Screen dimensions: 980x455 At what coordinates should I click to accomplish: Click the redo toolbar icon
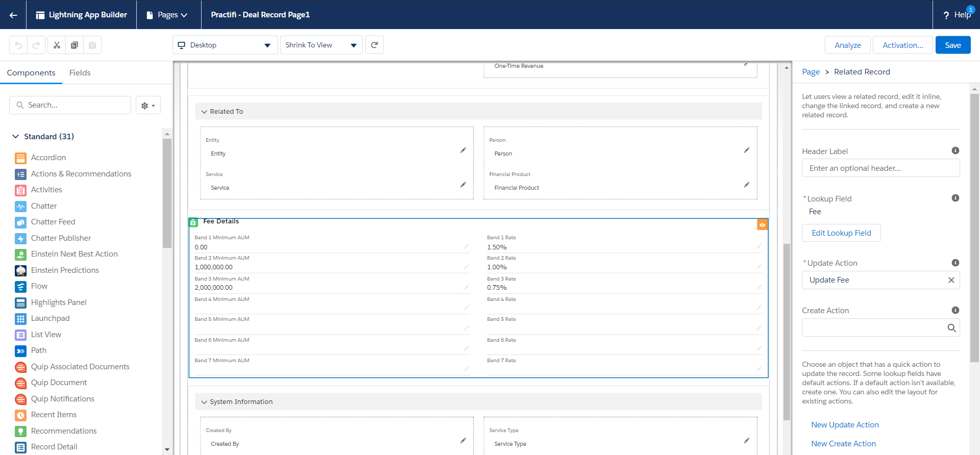click(36, 45)
